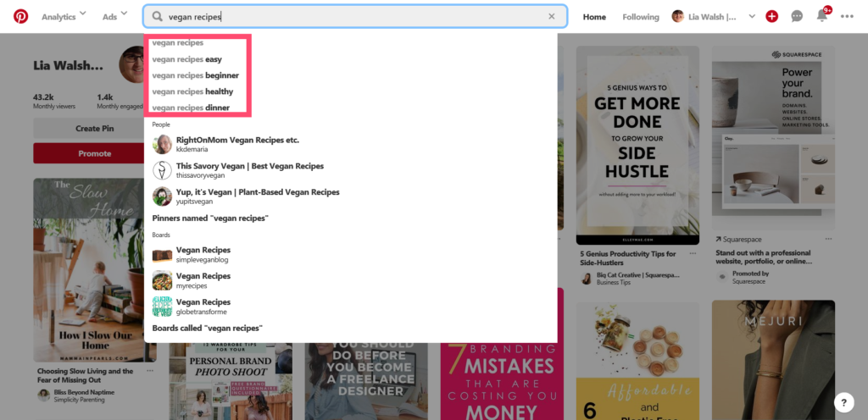The width and height of the screenshot is (868, 420).
Task: Click the magnifying glass search icon
Action: 158,17
